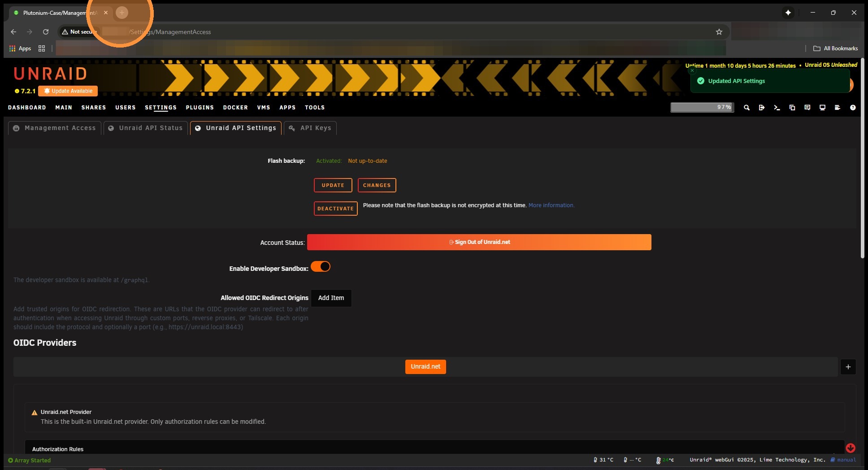The height and width of the screenshot is (470, 868).
Task: Click the Not up-to-date status text
Action: [368, 161]
